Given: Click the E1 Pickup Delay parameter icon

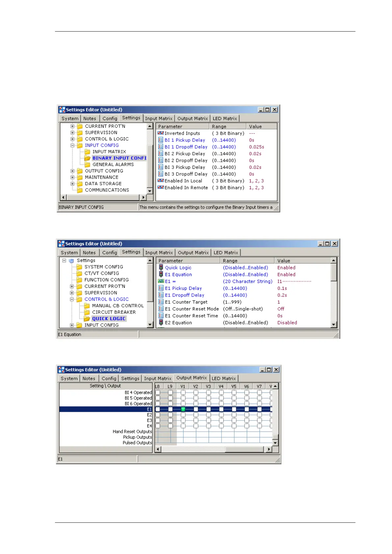Looking at the screenshot, I should [x=161, y=288].
